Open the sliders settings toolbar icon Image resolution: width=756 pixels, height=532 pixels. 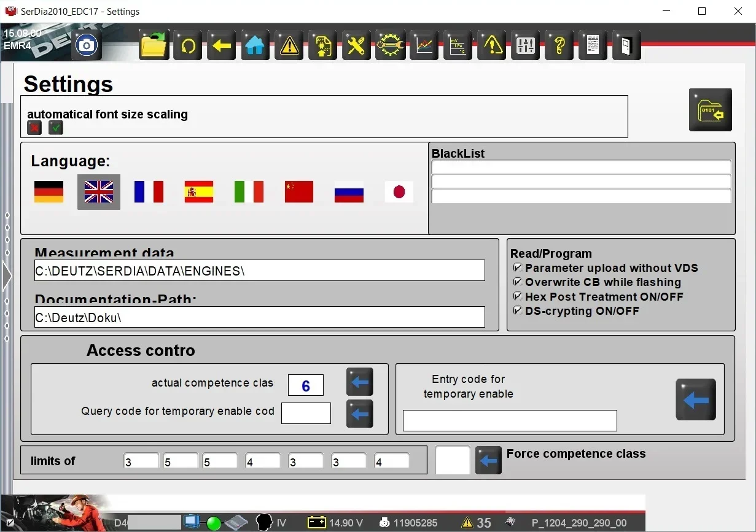click(526, 45)
